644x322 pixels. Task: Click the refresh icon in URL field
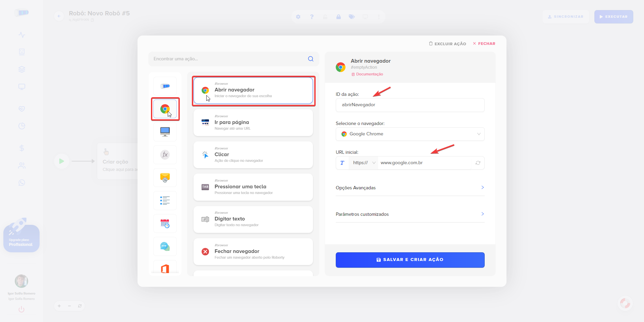tap(478, 163)
